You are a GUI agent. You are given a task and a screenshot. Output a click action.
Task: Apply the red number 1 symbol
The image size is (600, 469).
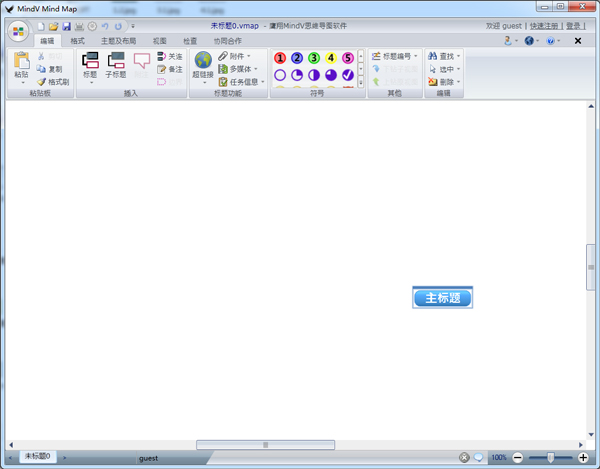click(x=280, y=58)
